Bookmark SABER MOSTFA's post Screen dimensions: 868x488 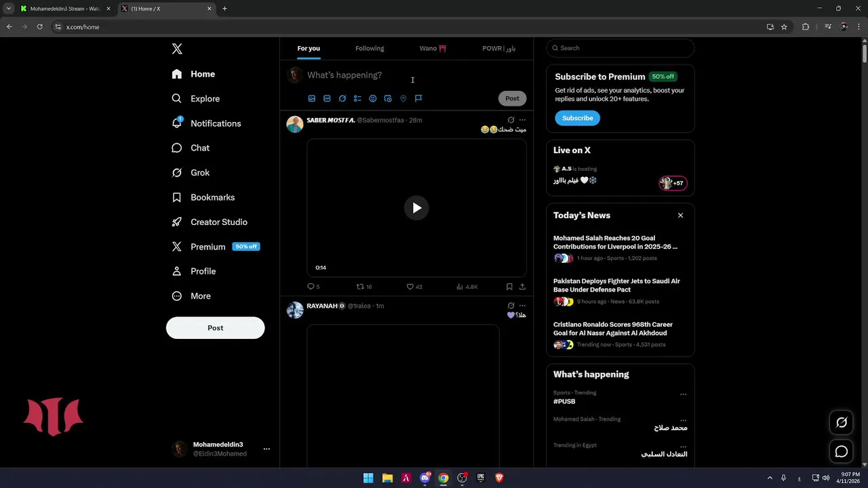pyautogui.click(x=509, y=287)
